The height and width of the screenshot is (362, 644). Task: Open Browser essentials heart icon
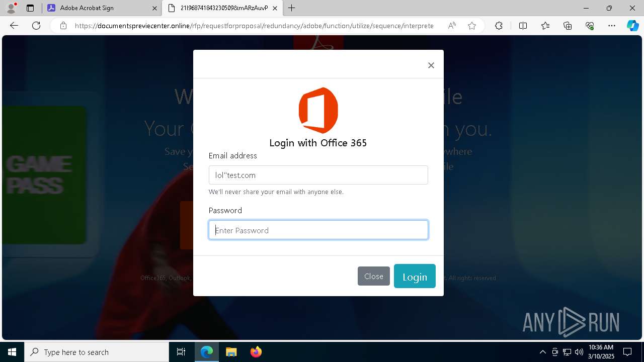(x=590, y=26)
